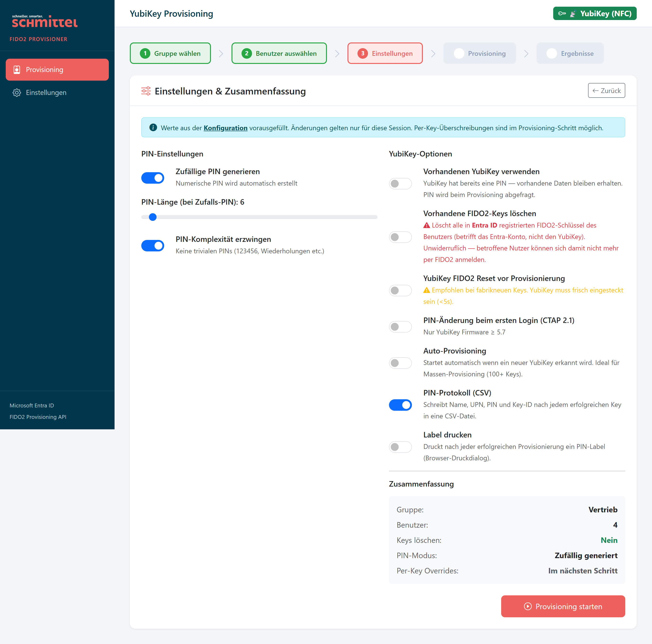Click the key icon in the YubiKey (NFC) badge
Image resolution: width=652 pixels, height=644 pixels.
pos(562,14)
